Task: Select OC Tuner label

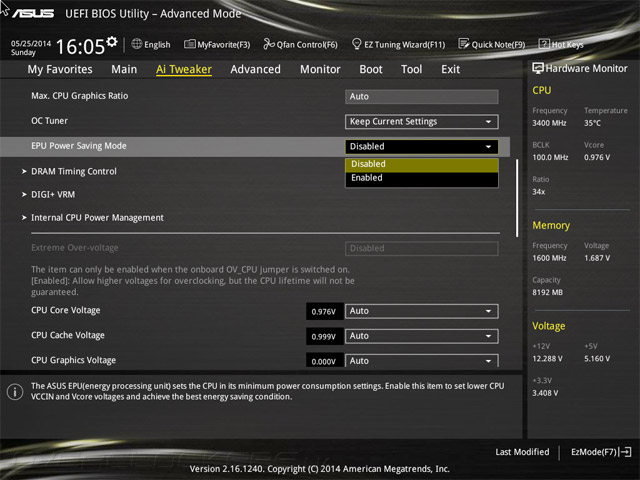Action: click(49, 121)
